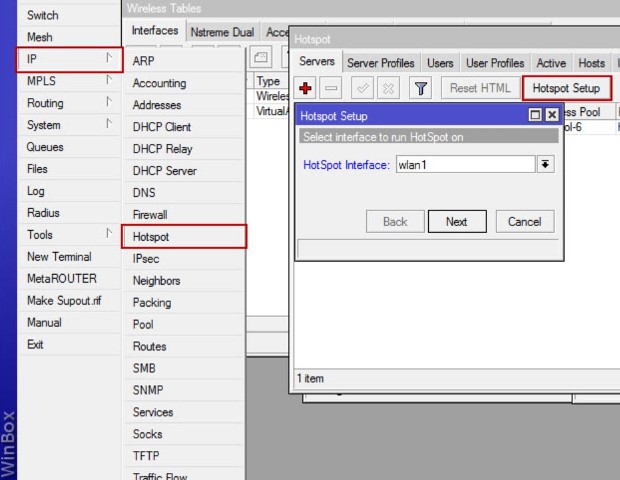Select DHCP Client menu entry
620x480 pixels.
pyautogui.click(x=184, y=127)
